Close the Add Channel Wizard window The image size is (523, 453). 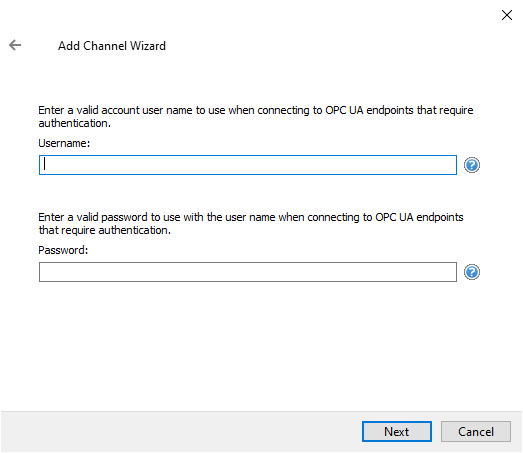(507, 15)
